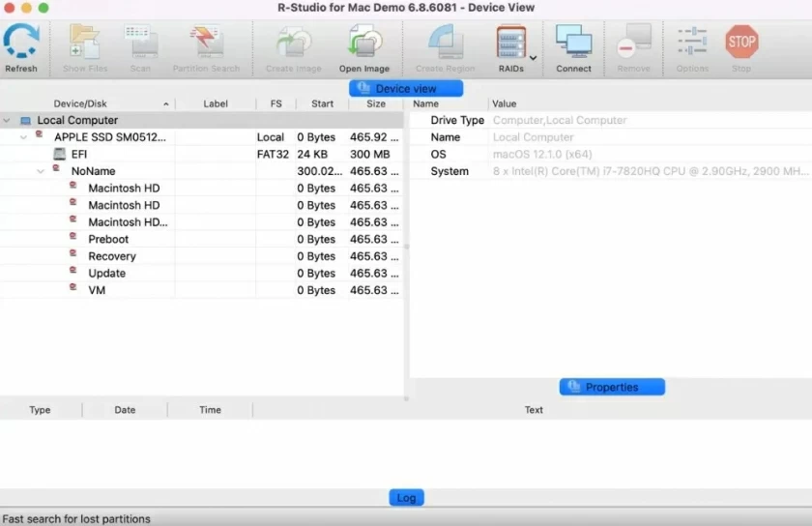Screen dimensions: 812x526
Task: Click the Name column header in properties
Action: [425, 103]
